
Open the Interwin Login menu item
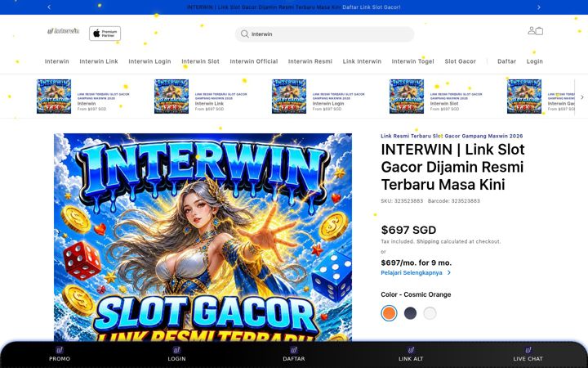tap(149, 61)
